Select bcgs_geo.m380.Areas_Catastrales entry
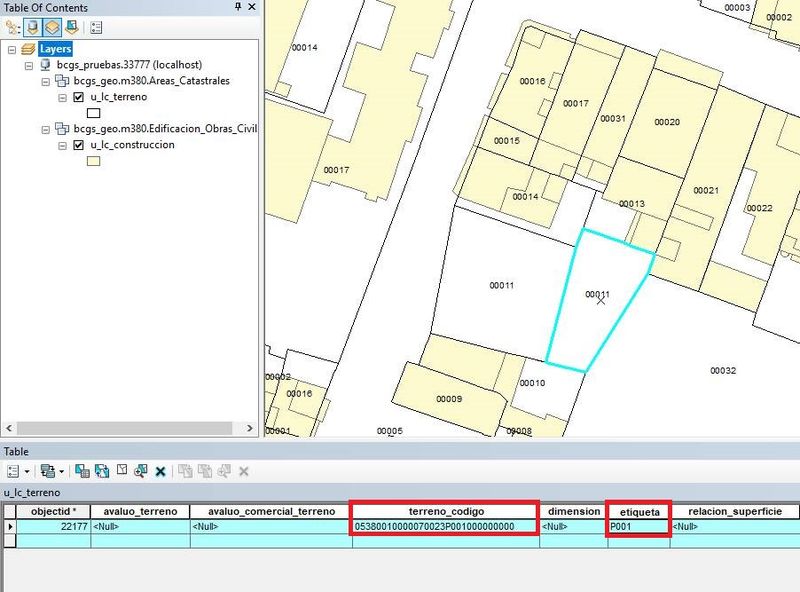This screenshot has height=592, width=800. pos(152,81)
